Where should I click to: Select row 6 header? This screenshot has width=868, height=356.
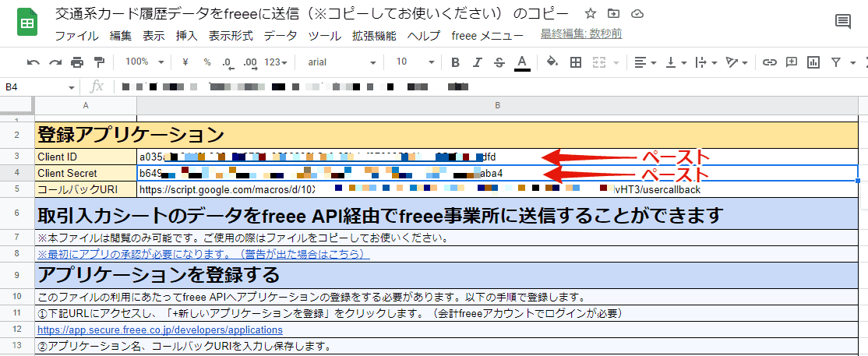coord(16,213)
